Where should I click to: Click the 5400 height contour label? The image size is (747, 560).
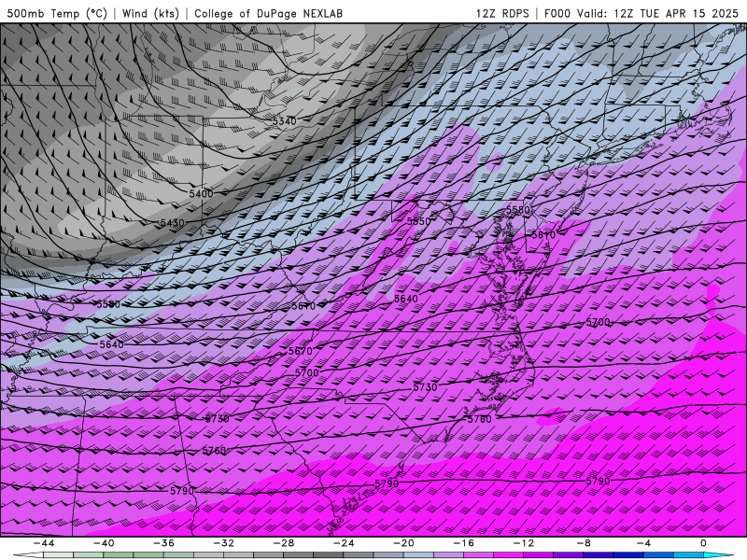(x=201, y=194)
